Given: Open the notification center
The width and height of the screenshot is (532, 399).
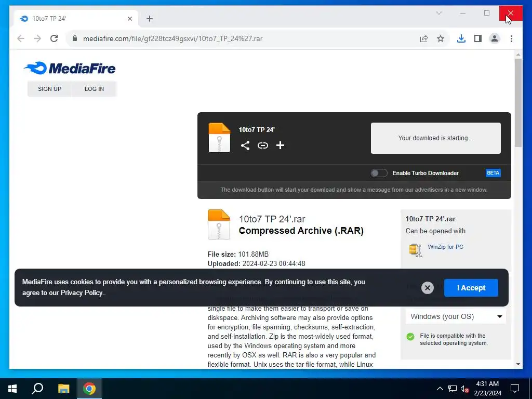Looking at the screenshot, I should pyautogui.click(x=515, y=389).
